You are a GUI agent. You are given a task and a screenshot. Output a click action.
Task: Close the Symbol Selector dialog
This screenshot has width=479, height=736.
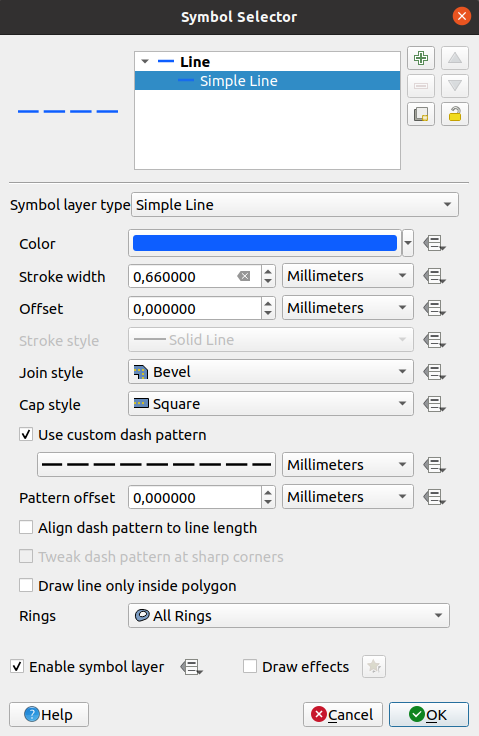click(462, 16)
